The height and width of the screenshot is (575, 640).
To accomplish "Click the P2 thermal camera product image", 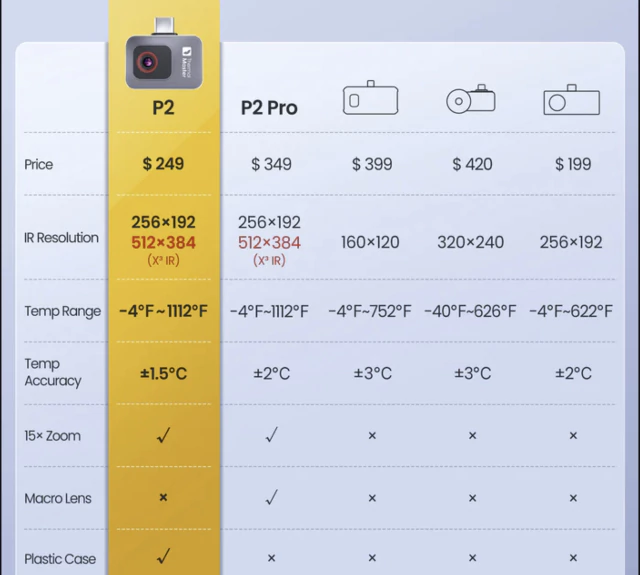I will (x=163, y=59).
